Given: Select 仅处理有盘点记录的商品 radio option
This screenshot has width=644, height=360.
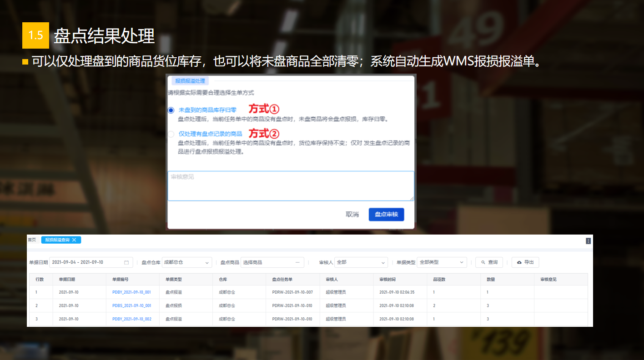Looking at the screenshot, I should point(171,134).
